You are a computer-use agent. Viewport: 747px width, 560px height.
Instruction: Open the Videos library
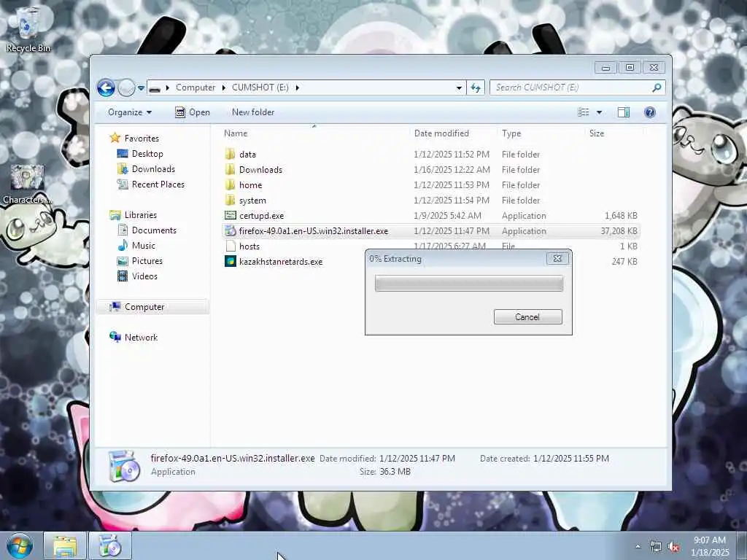click(144, 276)
